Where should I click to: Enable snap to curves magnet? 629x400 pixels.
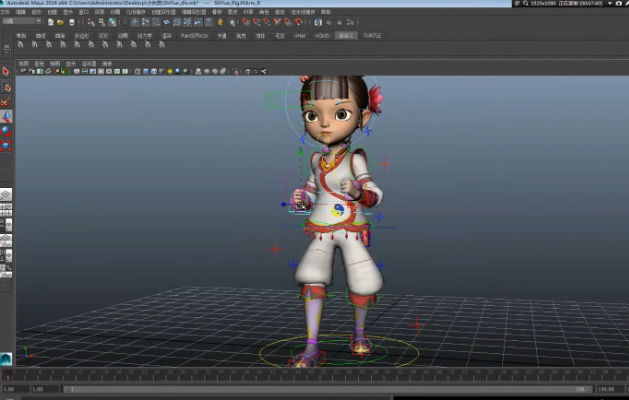(256, 22)
